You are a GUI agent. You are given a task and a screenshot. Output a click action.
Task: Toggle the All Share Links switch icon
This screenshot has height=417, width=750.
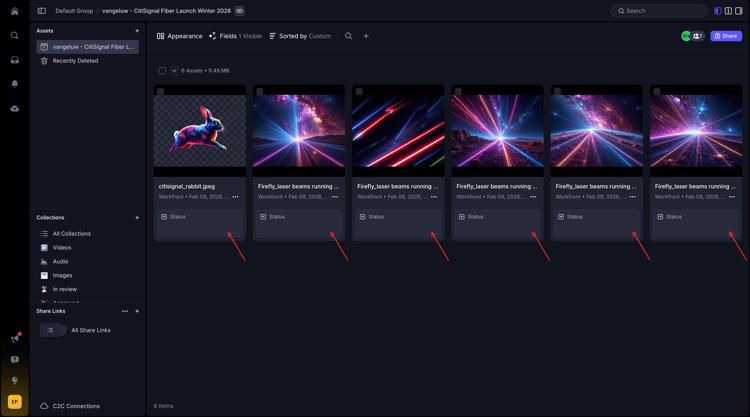53,330
